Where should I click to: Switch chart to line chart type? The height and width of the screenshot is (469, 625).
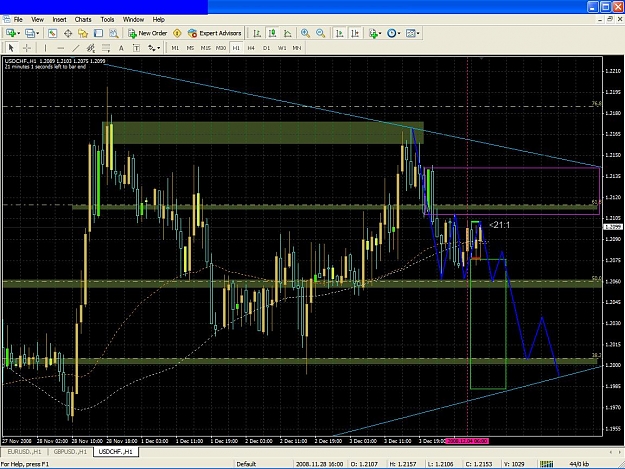(x=287, y=33)
